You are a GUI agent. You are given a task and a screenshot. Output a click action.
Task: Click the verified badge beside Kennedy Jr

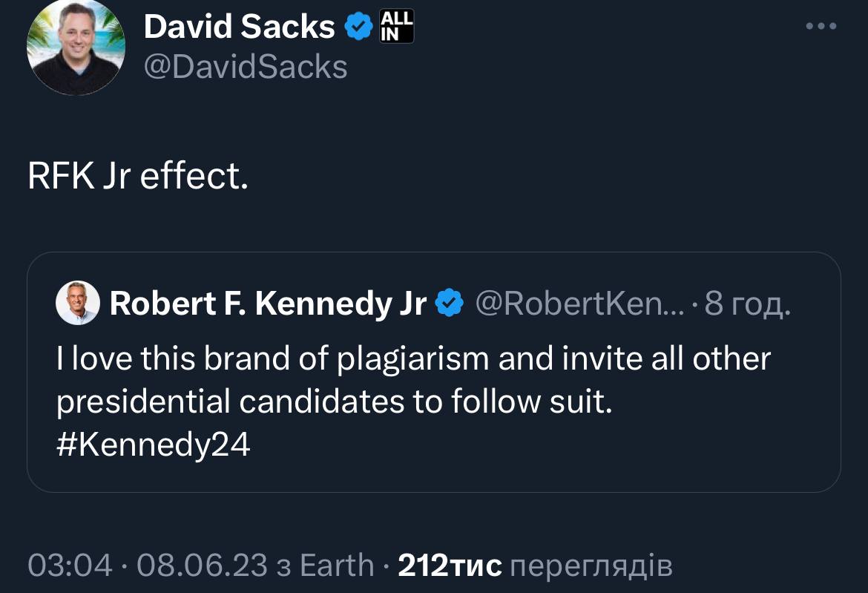click(x=449, y=303)
